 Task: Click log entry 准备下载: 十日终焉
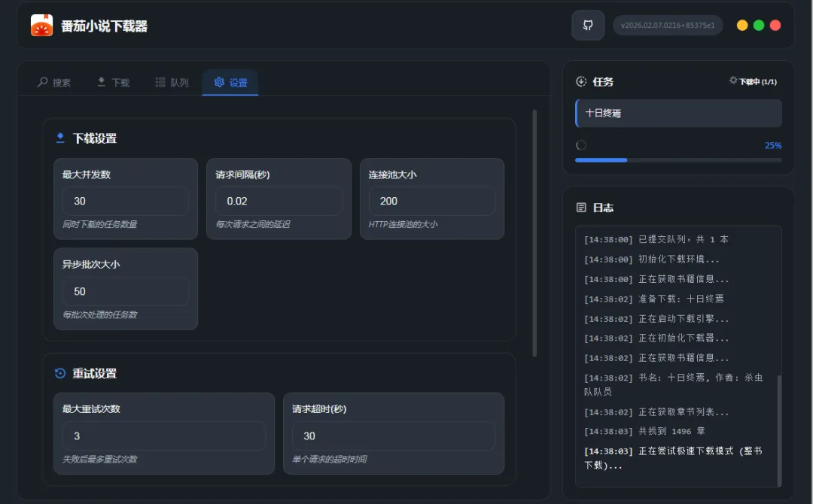point(654,299)
